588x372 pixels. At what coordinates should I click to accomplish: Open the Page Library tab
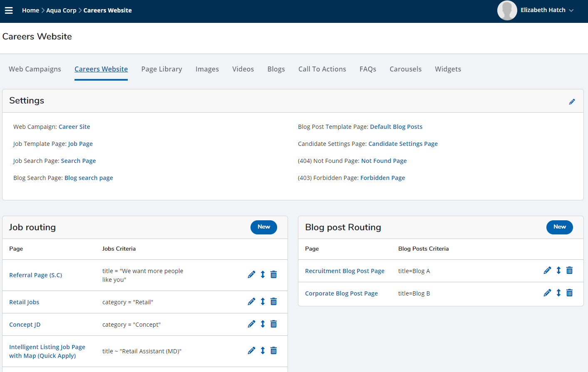coord(161,69)
